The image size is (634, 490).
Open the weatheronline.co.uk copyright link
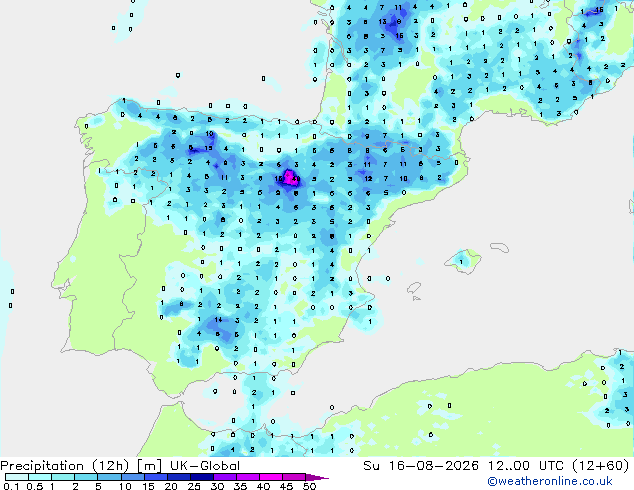coord(550,481)
